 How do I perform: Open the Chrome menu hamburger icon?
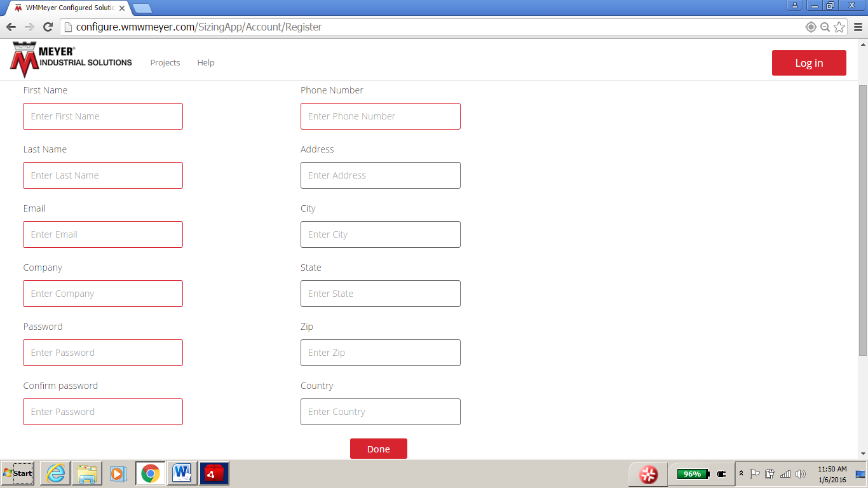click(x=858, y=27)
